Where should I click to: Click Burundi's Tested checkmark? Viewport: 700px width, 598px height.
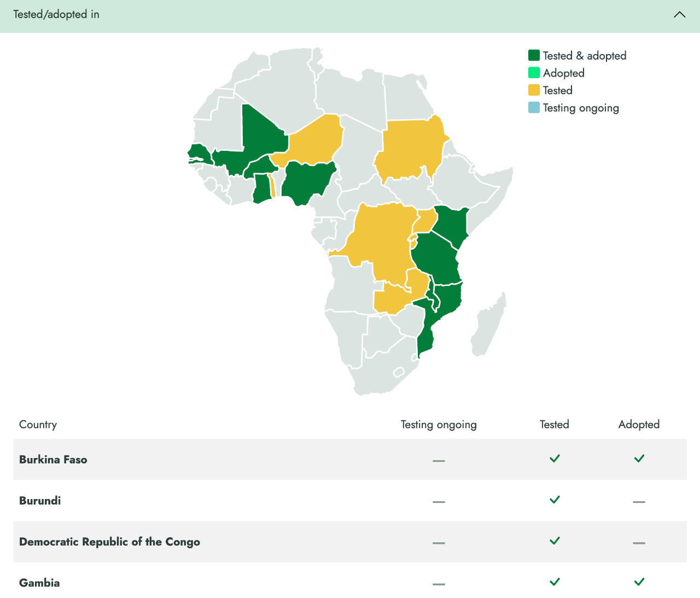[555, 500]
